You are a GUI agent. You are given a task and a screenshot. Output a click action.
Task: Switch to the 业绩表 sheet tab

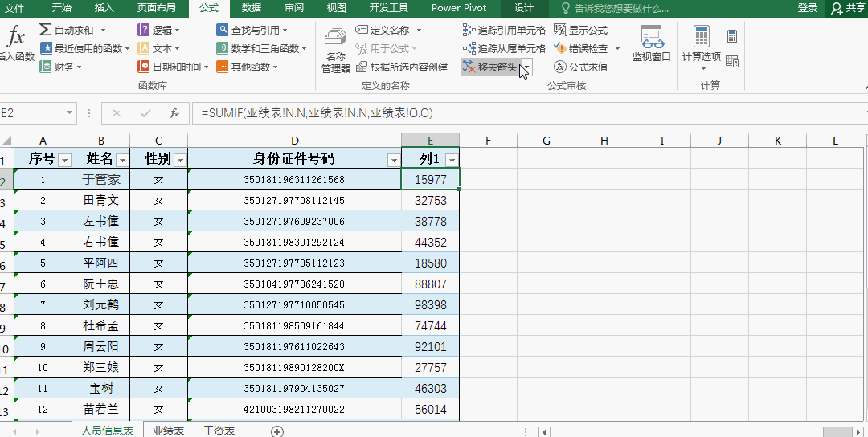click(168, 431)
